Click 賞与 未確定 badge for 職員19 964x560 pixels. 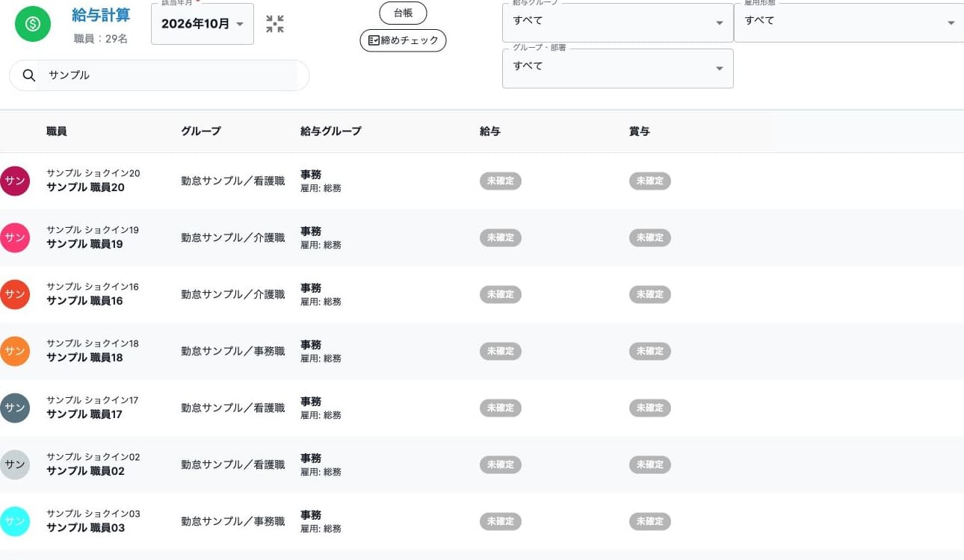(650, 237)
